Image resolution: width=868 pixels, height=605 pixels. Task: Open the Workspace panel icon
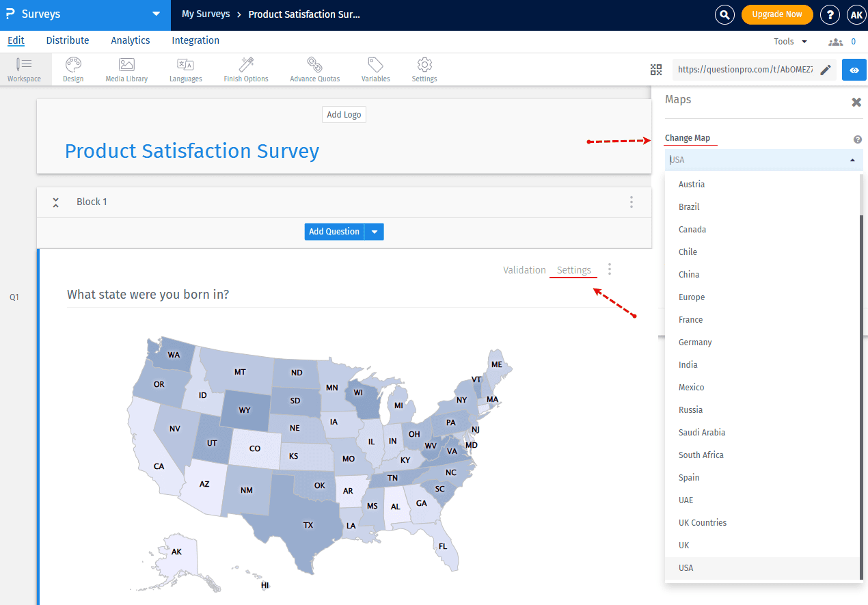pyautogui.click(x=24, y=68)
